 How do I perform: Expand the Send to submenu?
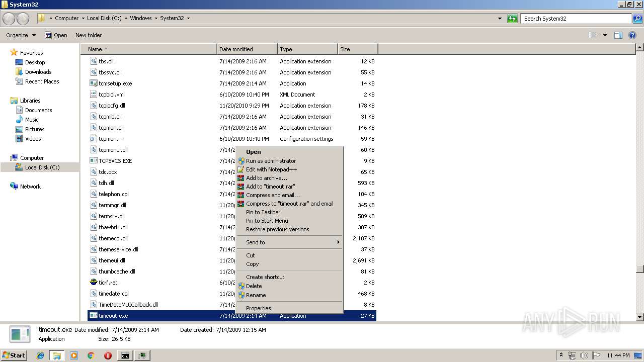pos(290,242)
